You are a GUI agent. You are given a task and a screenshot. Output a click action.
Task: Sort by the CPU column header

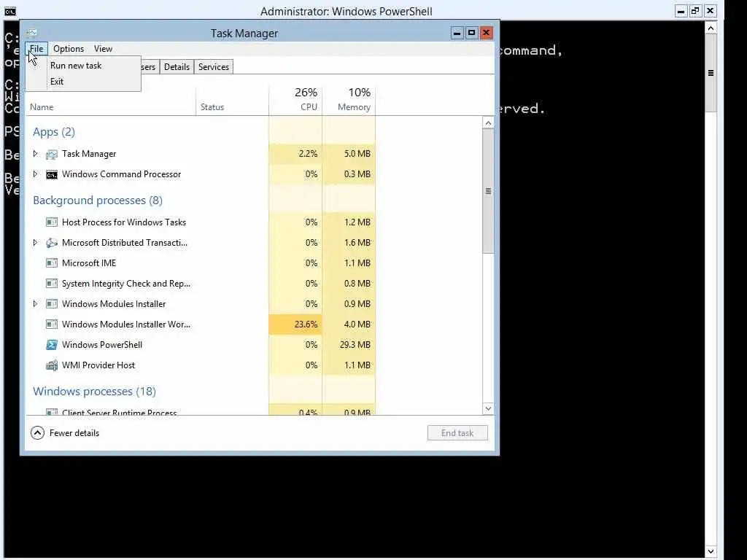pos(295,100)
